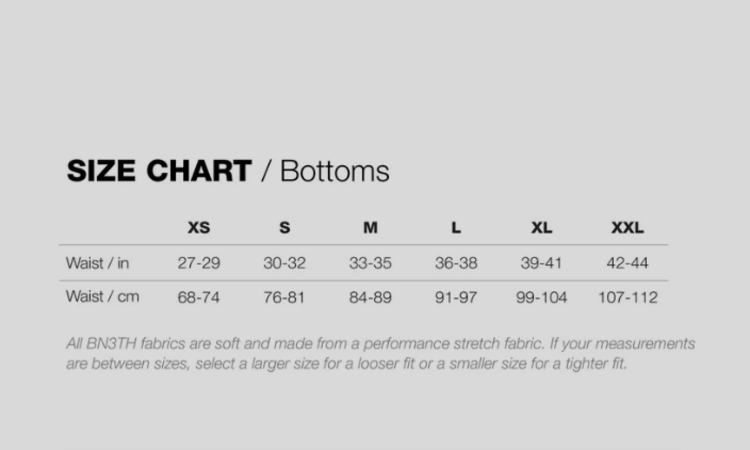Select the L column header
This screenshot has width=750, height=450.
pyautogui.click(x=456, y=228)
